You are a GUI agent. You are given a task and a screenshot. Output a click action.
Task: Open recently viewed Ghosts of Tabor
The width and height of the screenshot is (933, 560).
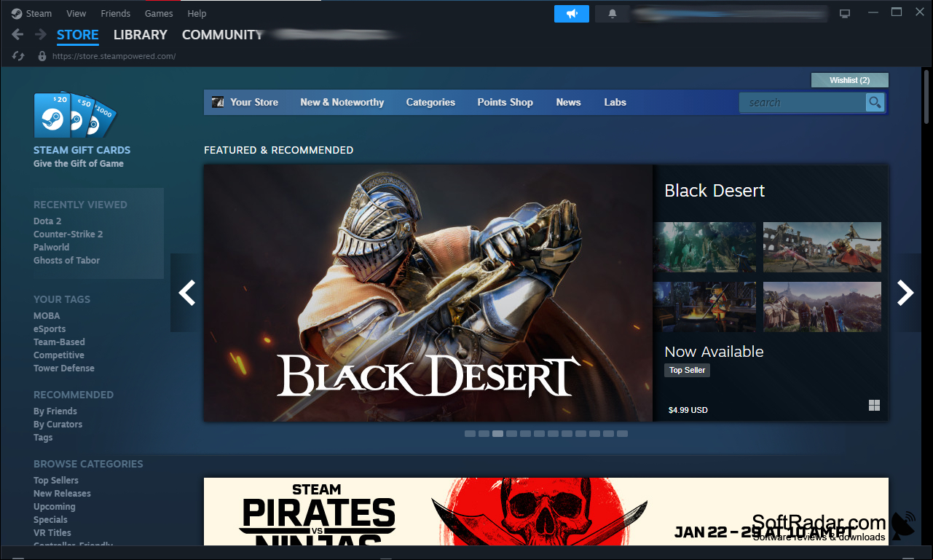click(x=66, y=261)
